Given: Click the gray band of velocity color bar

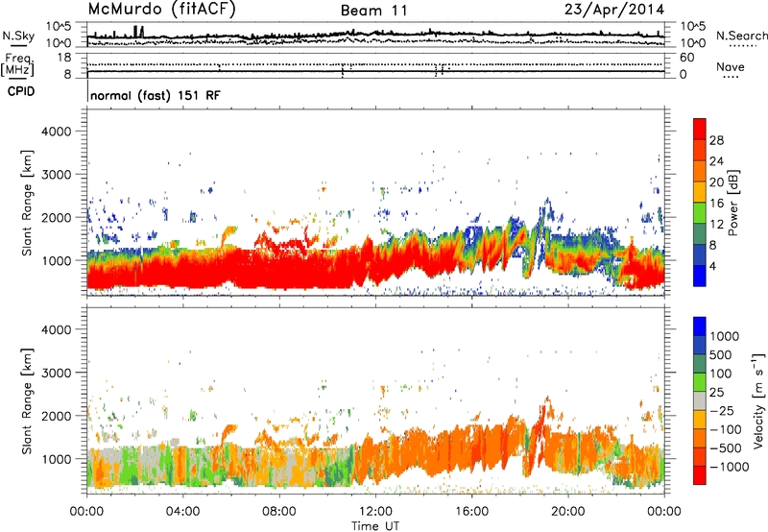Looking at the screenshot, I should click(700, 400).
